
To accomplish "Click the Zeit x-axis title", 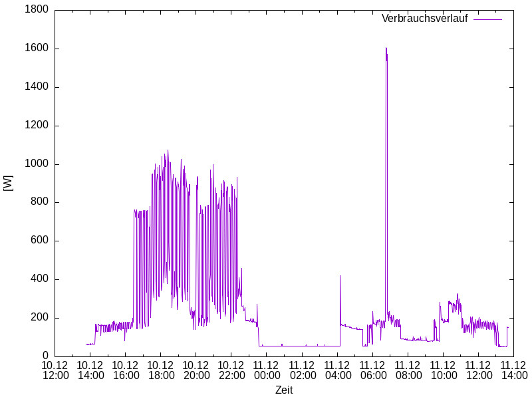I will (284, 390).
